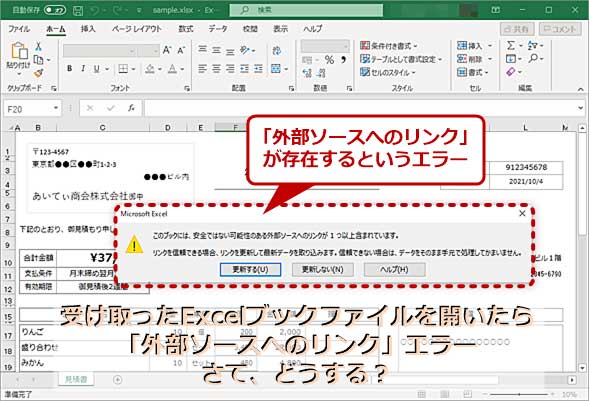Open the Cell Styles dropdown
This screenshot has width=589, height=401.
click(388, 72)
